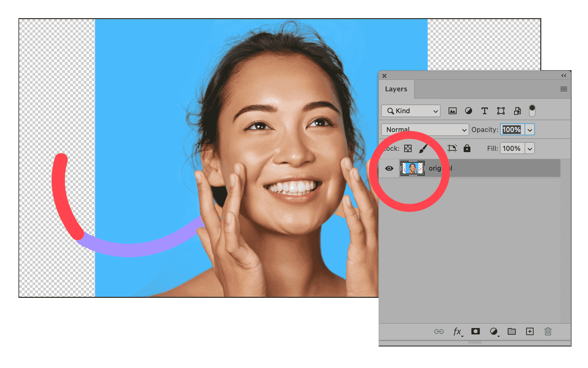Filter layers by adjustment layer type
Image resolution: width=588 pixels, height=368 pixels.
(x=468, y=111)
